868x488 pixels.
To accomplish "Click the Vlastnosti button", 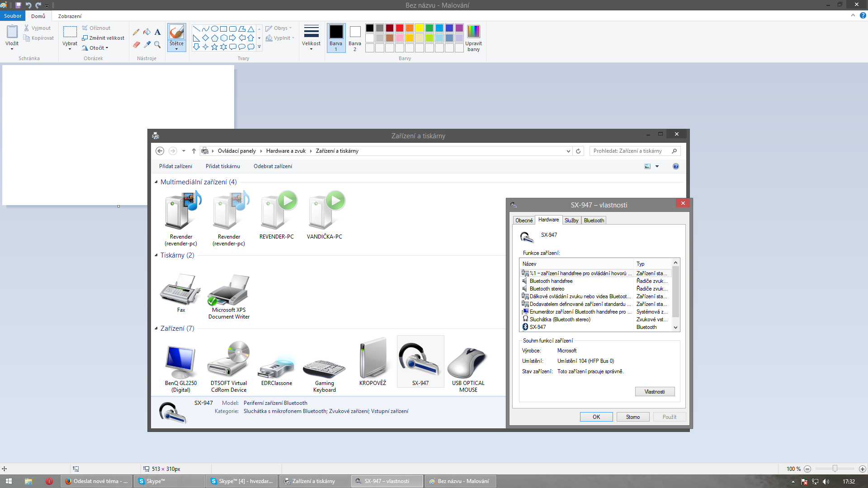I will click(x=654, y=392).
